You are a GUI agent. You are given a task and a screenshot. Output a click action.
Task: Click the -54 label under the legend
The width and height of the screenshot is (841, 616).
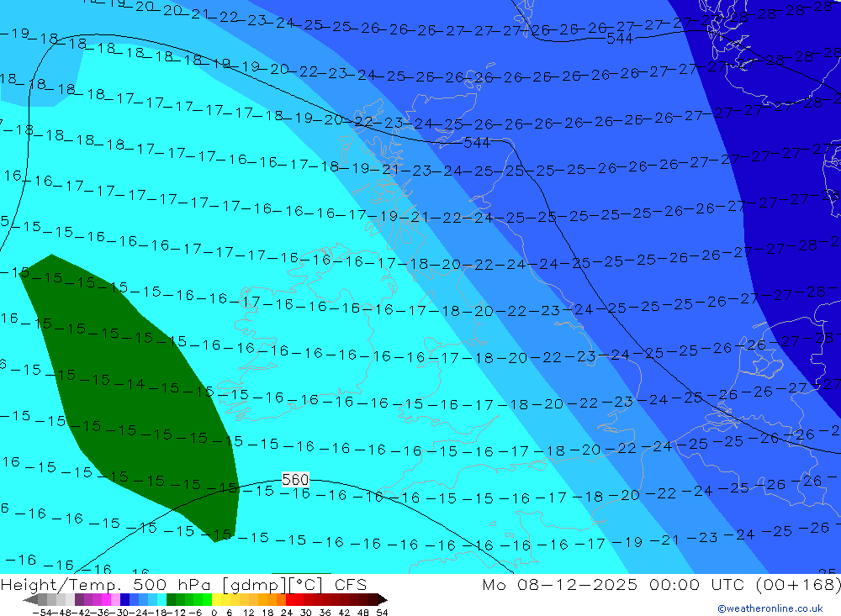[x=42, y=613]
